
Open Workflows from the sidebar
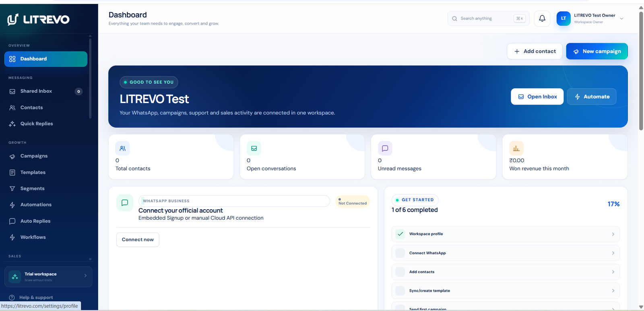(x=46, y=237)
